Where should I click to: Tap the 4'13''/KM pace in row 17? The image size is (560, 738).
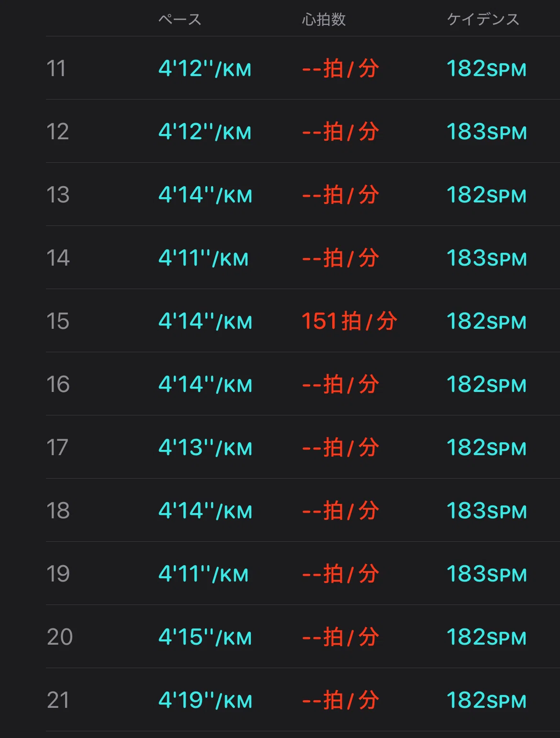205,447
